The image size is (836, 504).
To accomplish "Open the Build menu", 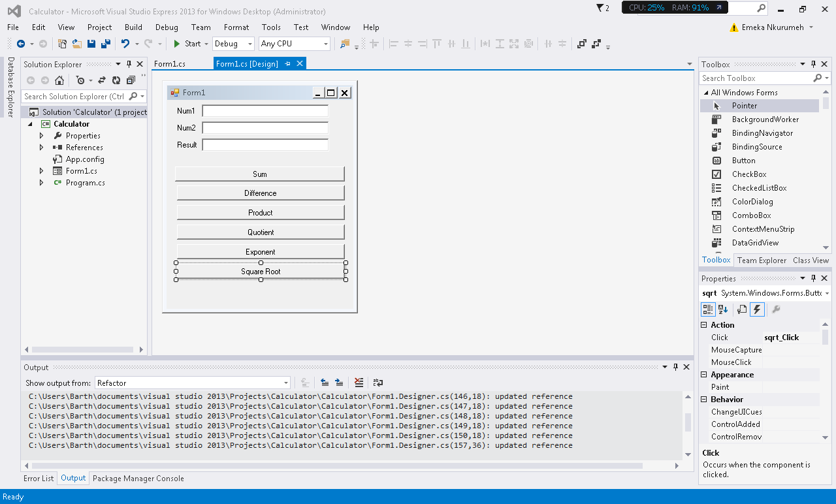I will click(x=133, y=27).
